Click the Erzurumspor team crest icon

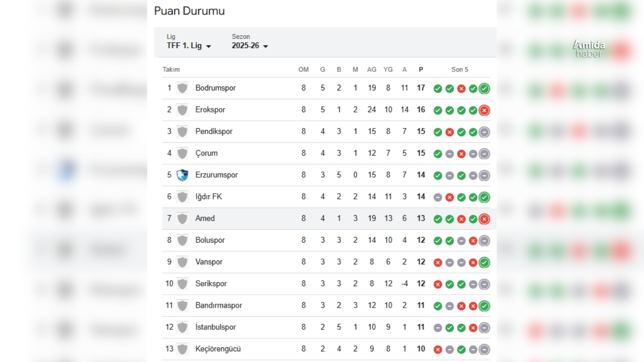pos(182,175)
